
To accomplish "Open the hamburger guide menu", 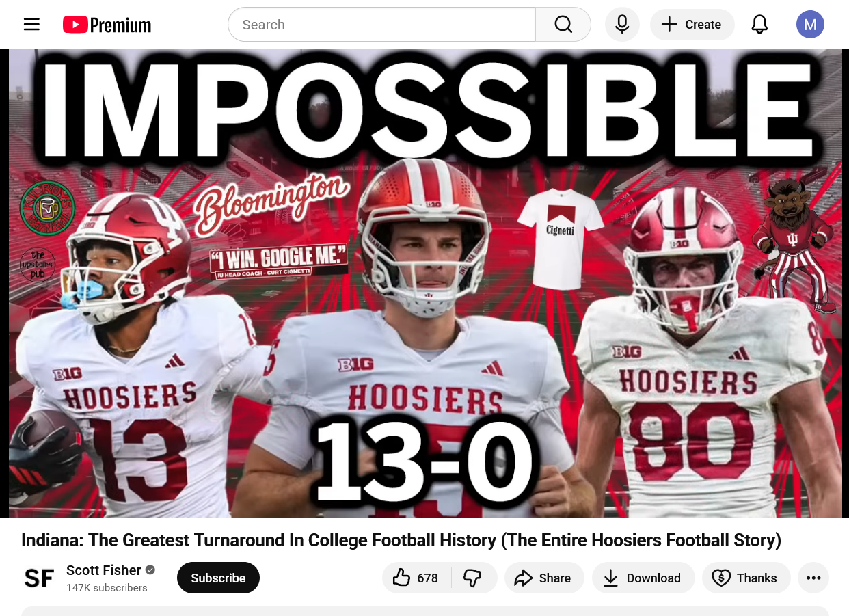I will [31, 25].
